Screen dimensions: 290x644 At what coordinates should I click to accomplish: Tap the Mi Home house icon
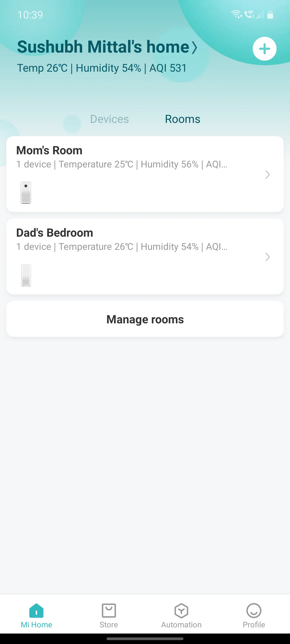coord(36,610)
